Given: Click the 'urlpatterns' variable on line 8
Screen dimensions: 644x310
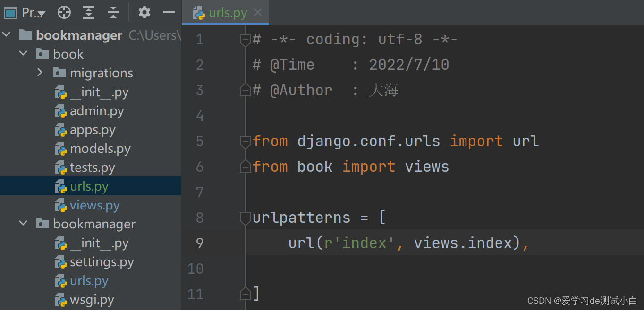Looking at the screenshot, I should pos(302,218).
